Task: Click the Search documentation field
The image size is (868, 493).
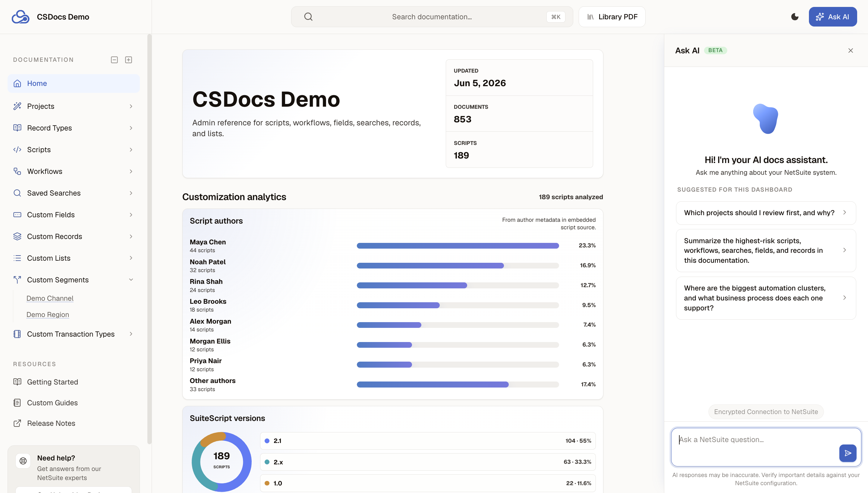Action: pos(432,17)
